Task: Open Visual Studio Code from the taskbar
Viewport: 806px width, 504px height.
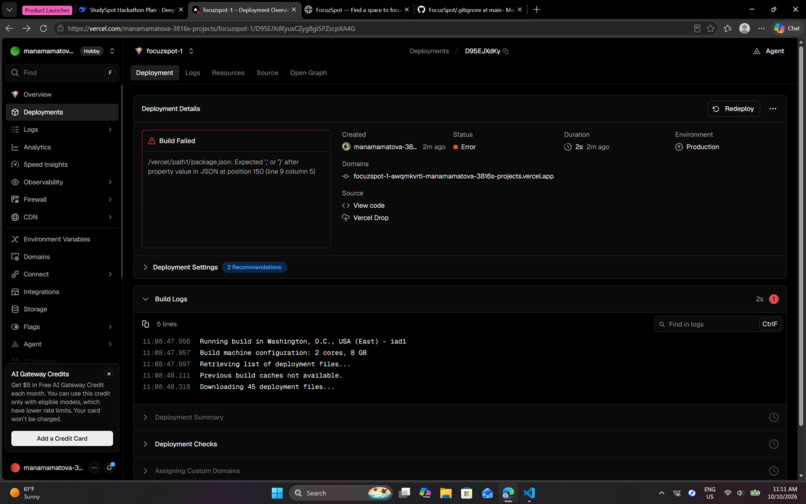Action: tap(529, 493)
